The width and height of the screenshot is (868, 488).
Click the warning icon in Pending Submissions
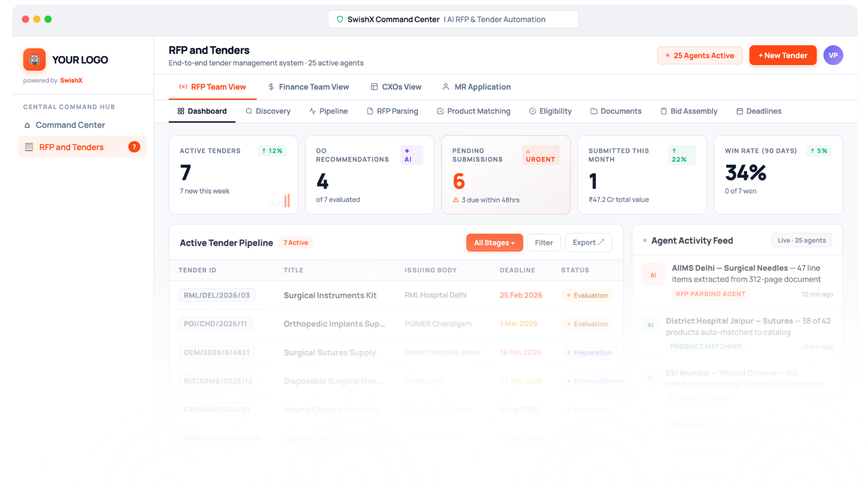pyautogui.click(x=456, y=200)
